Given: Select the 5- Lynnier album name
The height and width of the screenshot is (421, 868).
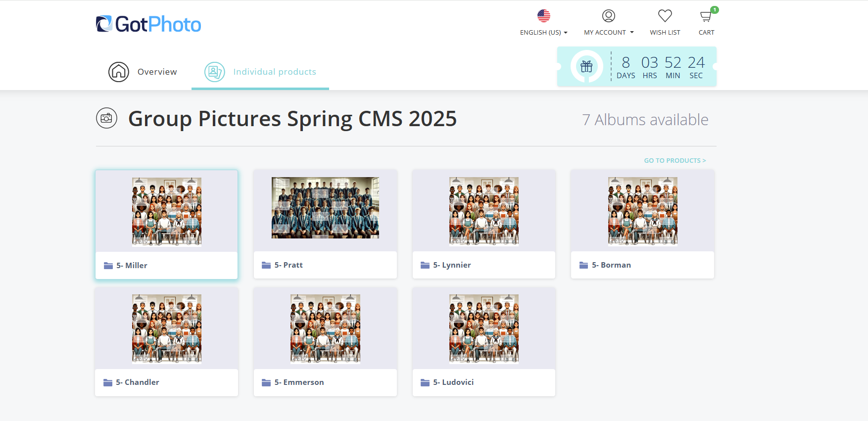Looking at the screenshot, I should pos(452,265).
